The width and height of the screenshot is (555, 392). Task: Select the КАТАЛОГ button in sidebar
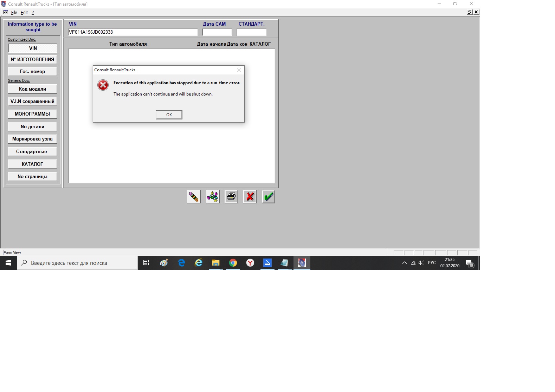coord(33,164)
